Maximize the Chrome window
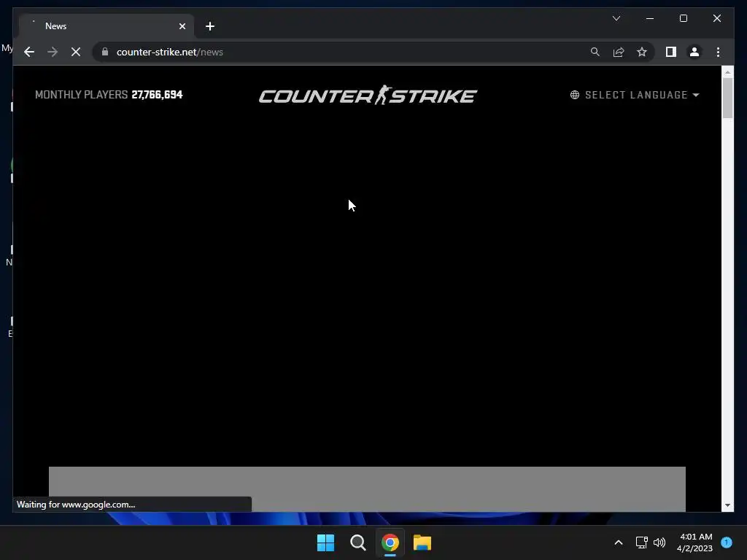Screen dimensions: 747x560 point(683,18)
